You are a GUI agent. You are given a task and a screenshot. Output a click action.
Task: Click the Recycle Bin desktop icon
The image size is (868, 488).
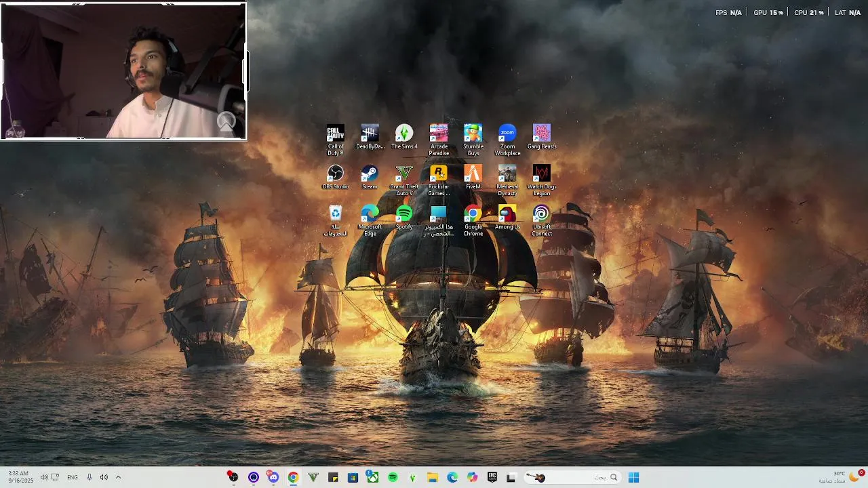336,221
